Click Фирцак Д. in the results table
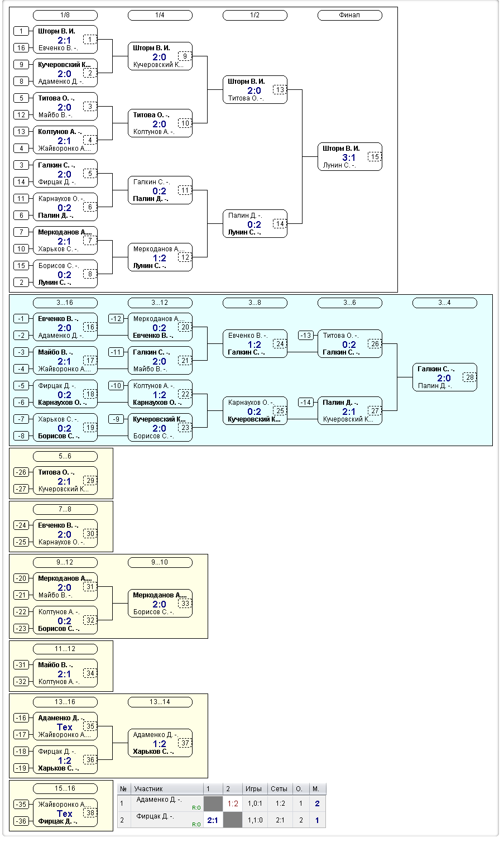 point(156,816)
